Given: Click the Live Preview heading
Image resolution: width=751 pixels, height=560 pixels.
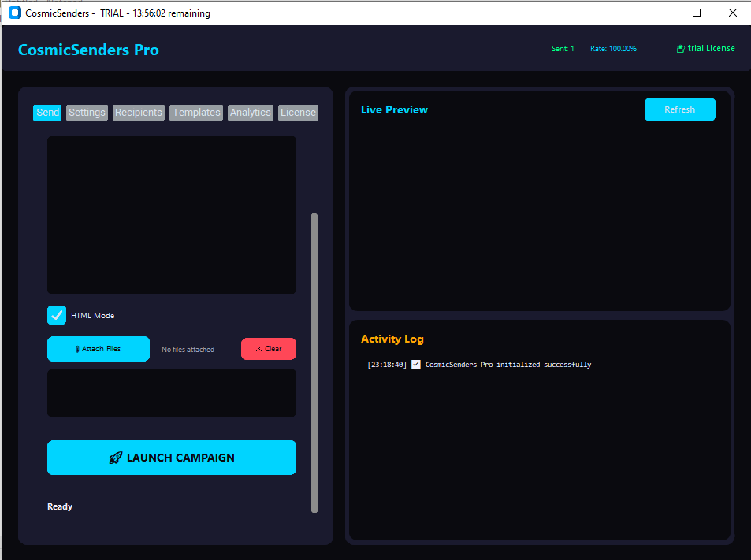Looking at the screenshot, I should tap(394, 109).
